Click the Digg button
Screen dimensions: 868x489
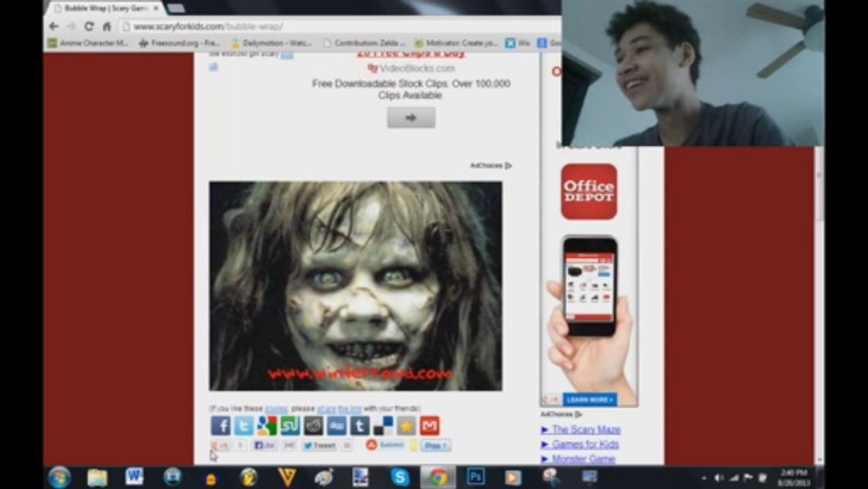click(435, 446)
